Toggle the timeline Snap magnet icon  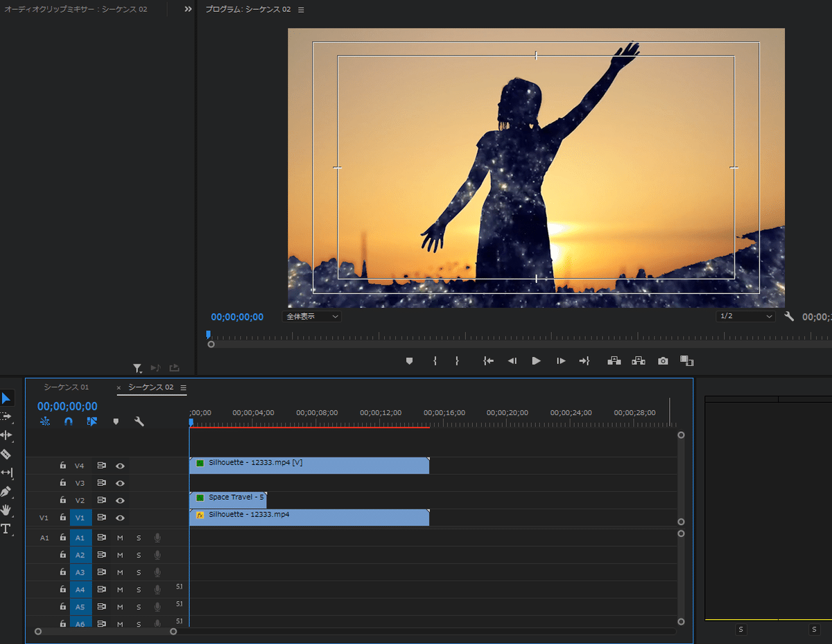click(x=68, y=421)
